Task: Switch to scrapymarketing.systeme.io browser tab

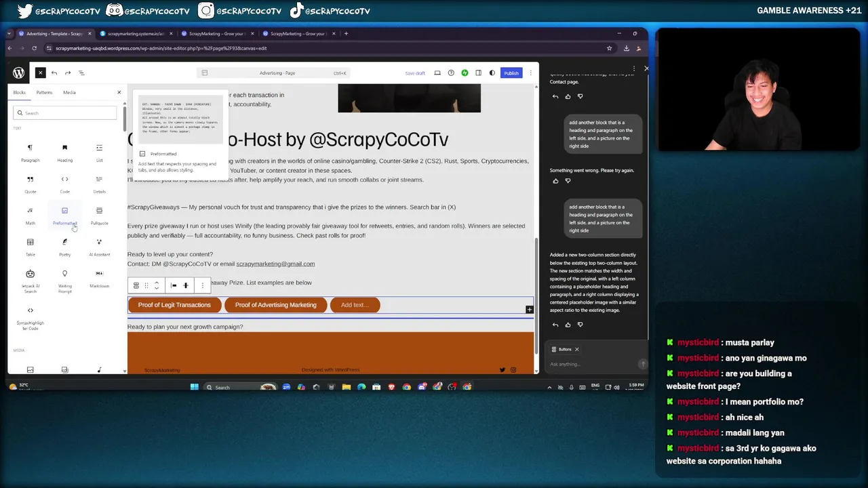Action: coord(136,34)
